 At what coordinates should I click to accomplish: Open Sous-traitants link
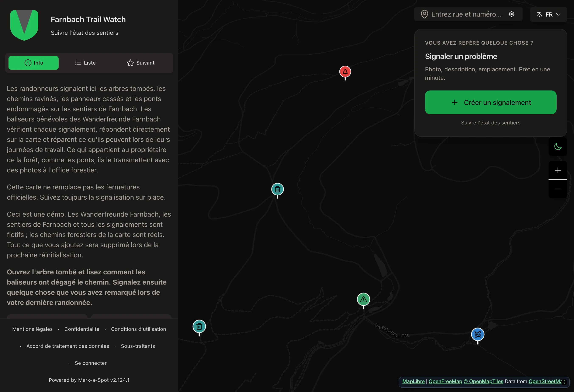[138, 346]
